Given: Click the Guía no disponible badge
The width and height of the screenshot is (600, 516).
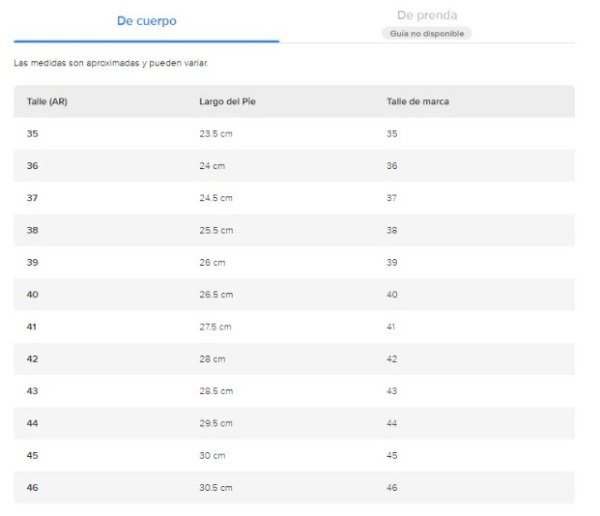Looking at the screenshot, I should click(x=427, y=34).
